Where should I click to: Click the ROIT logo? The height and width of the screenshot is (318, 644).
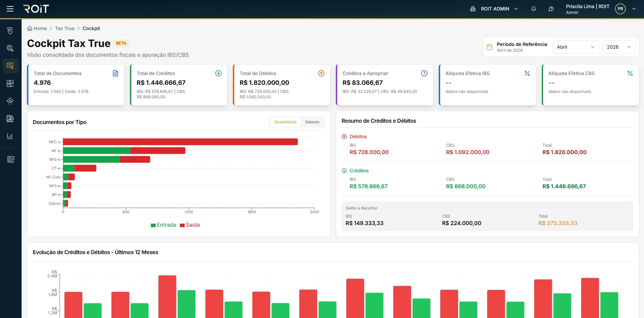(36, 9)
